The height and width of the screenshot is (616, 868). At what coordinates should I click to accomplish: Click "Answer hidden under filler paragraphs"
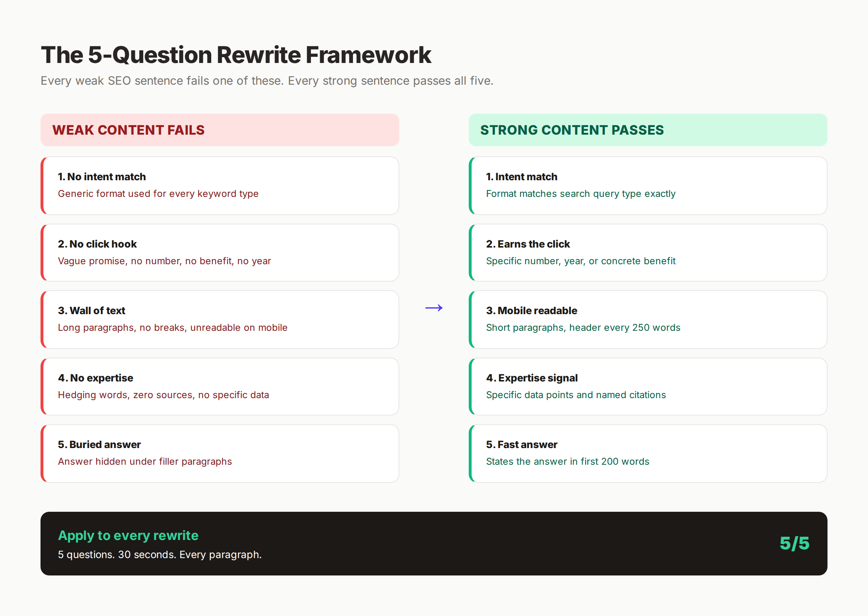click(x=145, y=461)
